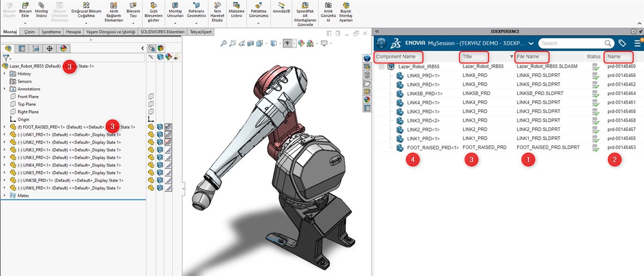Open the 3DEXPERIENCE compass icon

tap(382, 43)
